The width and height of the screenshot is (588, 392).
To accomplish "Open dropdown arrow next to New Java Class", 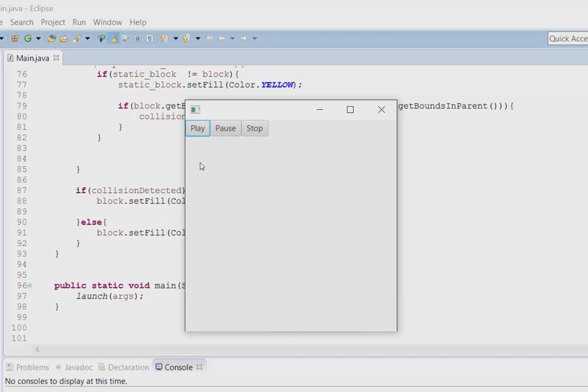I will pos(38,38).
